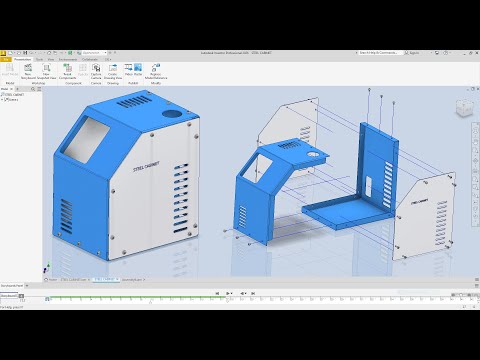Open the Help icon in the title bar

click(x=447, y=53)
